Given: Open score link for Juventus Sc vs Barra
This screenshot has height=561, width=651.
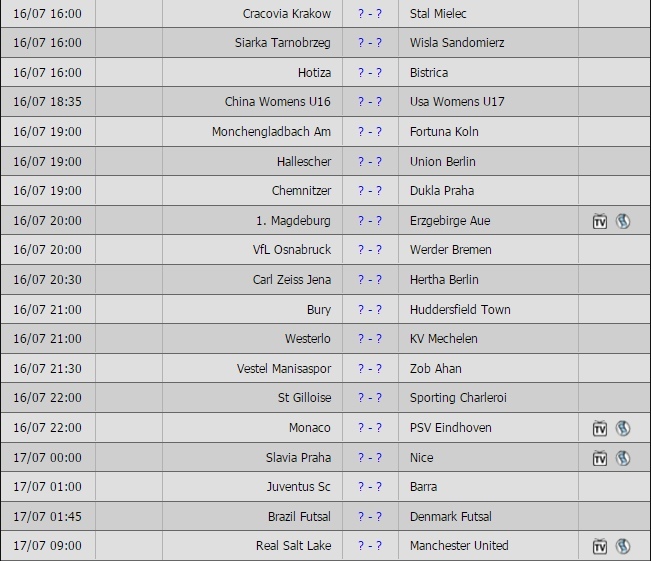Looking at the screenshot, I should coord(370,487).
